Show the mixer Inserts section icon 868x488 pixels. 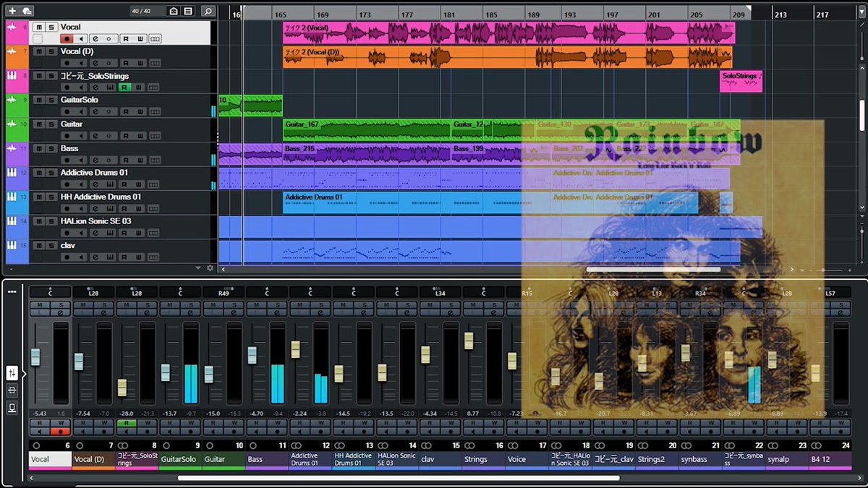click(x=12, y=390)
